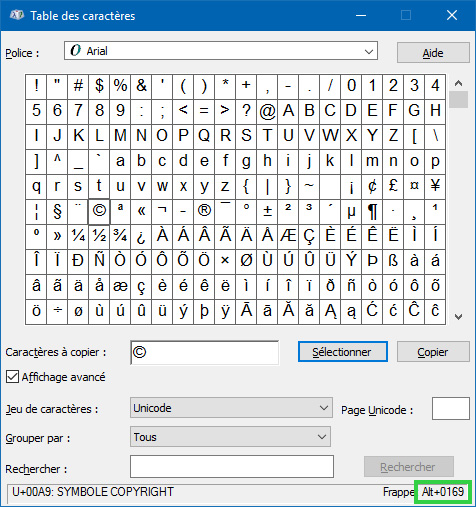The height and width of the screenshot is (507, 476).
Task: Click the Copier button
Action: pos(433,352)
